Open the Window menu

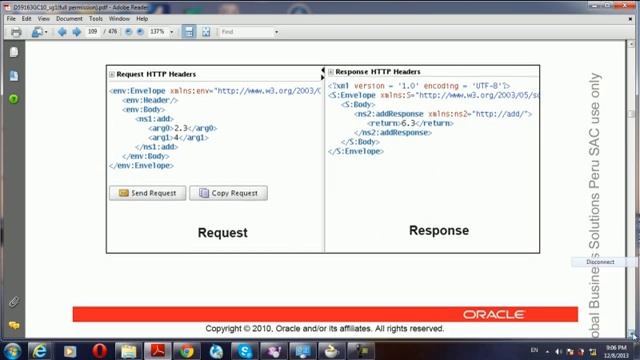119,19
